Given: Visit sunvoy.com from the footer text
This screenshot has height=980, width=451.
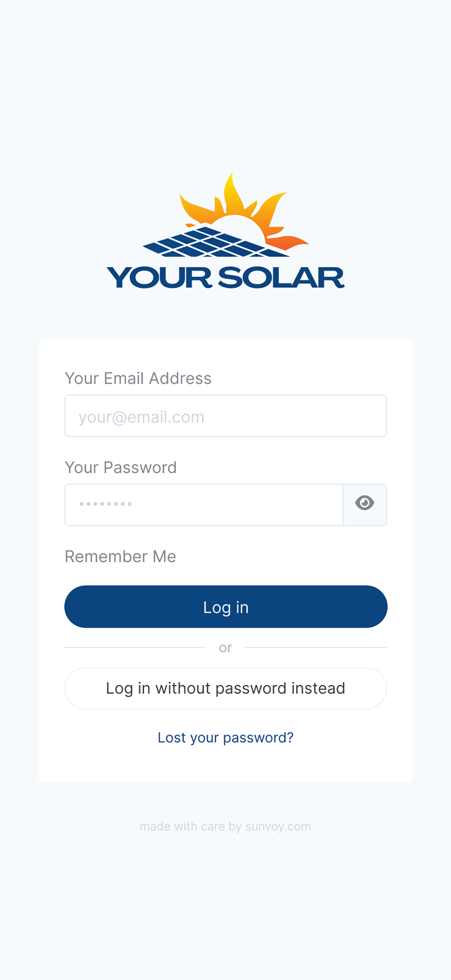Looking at the screenshot, I should pos(278,827).
